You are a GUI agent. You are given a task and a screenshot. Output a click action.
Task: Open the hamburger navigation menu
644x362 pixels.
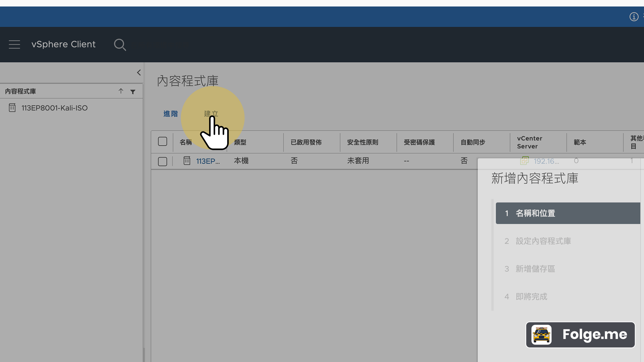pyautogui.click(x=14, y=44)
